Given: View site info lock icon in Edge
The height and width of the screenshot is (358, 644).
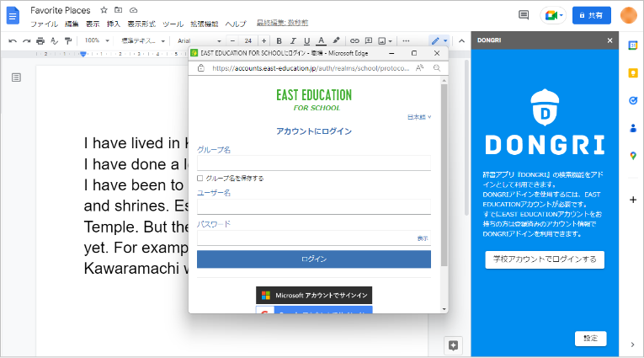Looking at the screenshot, I should pyautogui.click(x=201, y=68).
